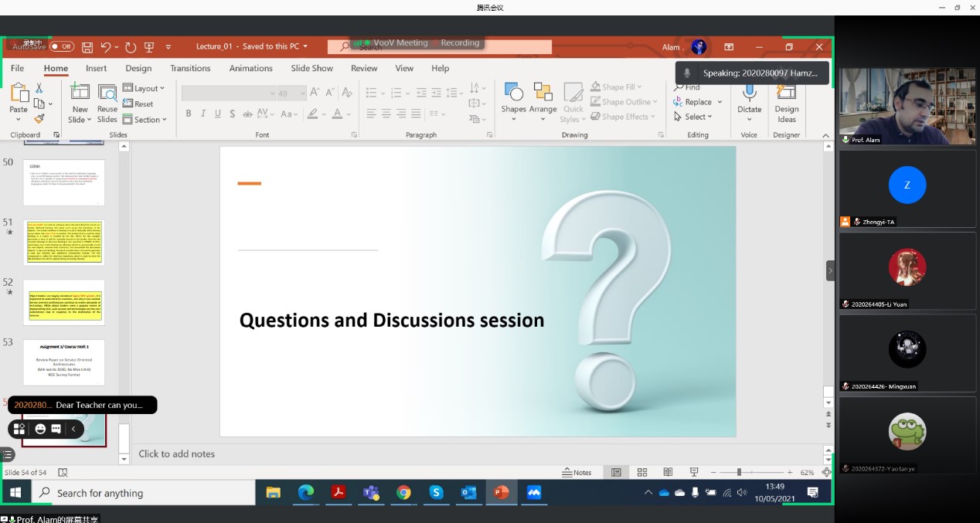Open the Section dropdown
Viewport: 980px width, 523px height.
(x=146, y=120)
